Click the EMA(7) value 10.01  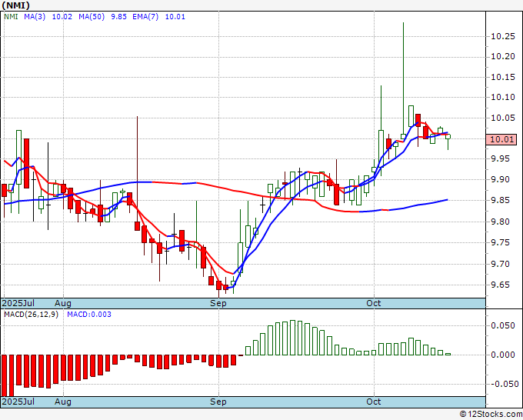click(x=175, y=17)
